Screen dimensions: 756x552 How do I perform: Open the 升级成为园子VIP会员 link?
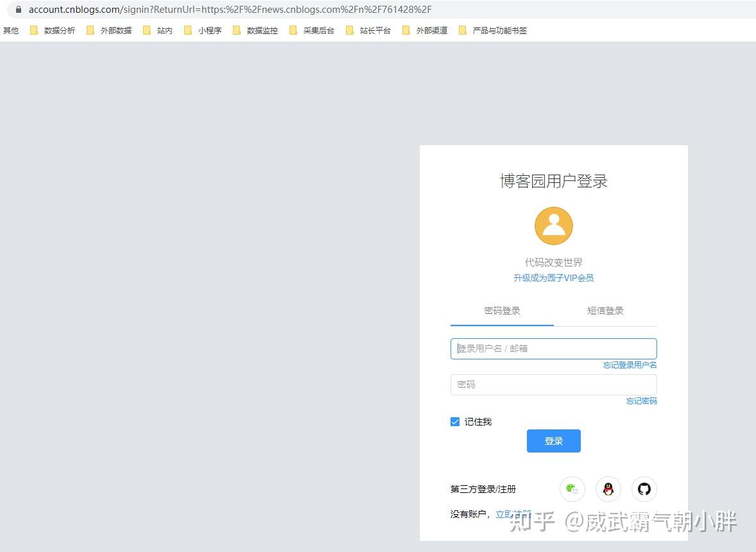coord(553,278)
